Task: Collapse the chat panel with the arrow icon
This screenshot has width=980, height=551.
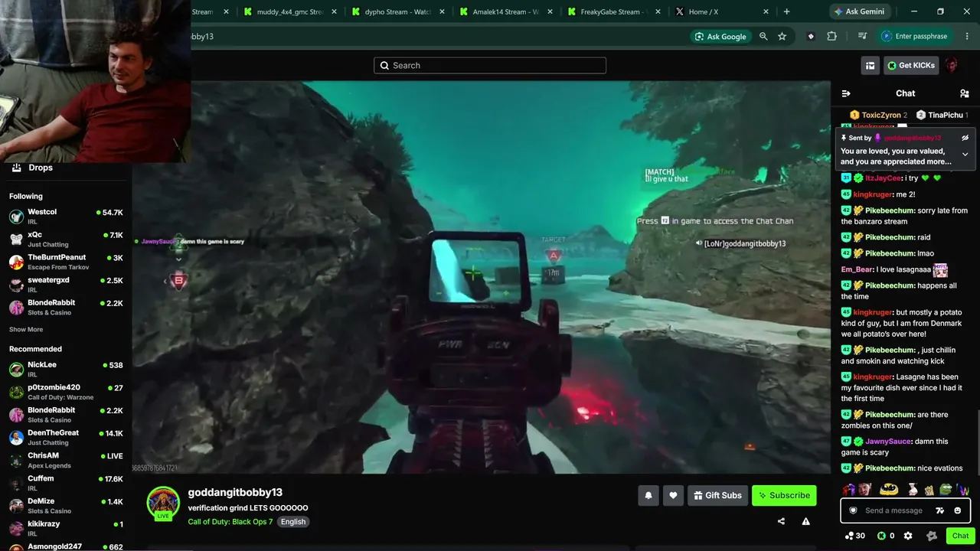Action: (846, 93)
